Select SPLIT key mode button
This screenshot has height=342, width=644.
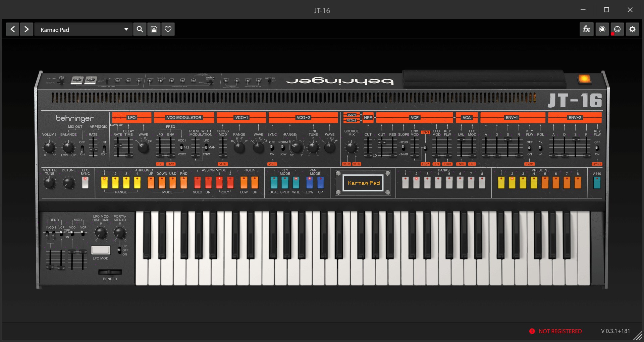click(x=285, y=183)
